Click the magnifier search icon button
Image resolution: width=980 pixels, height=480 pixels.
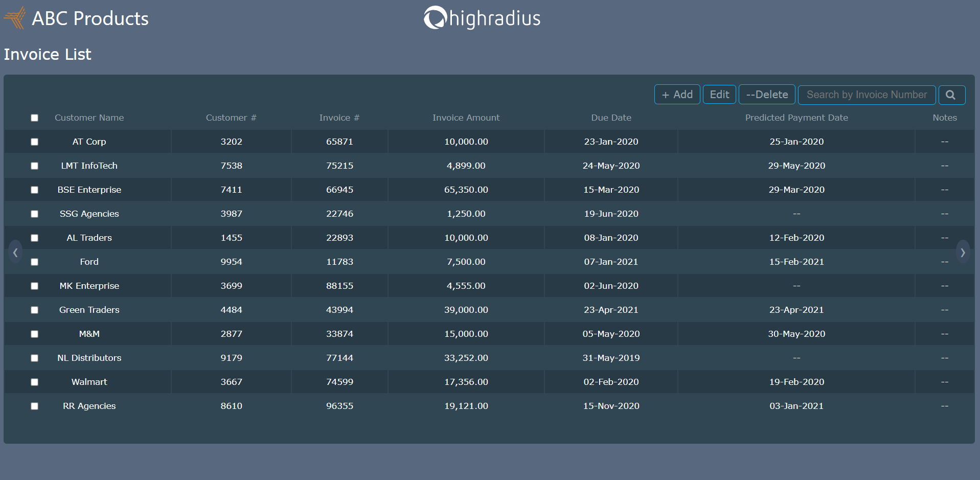click(x=951, y=95)
